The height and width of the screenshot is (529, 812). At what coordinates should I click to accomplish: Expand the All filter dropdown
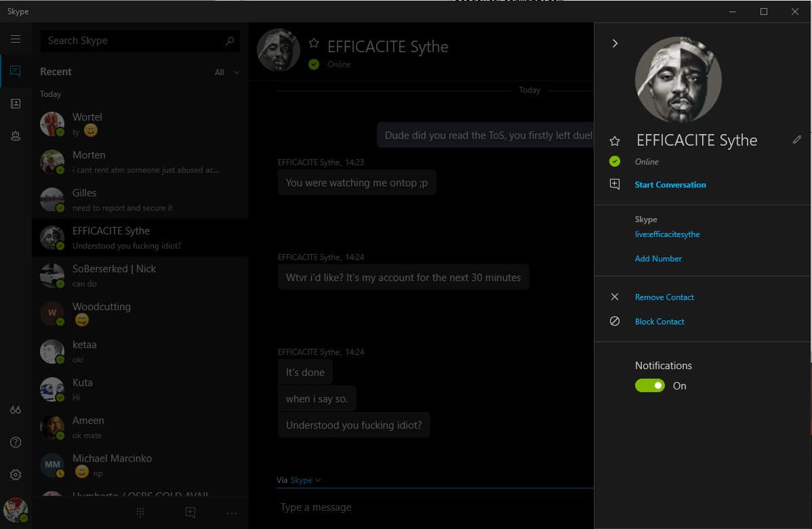tap(227, 72)
